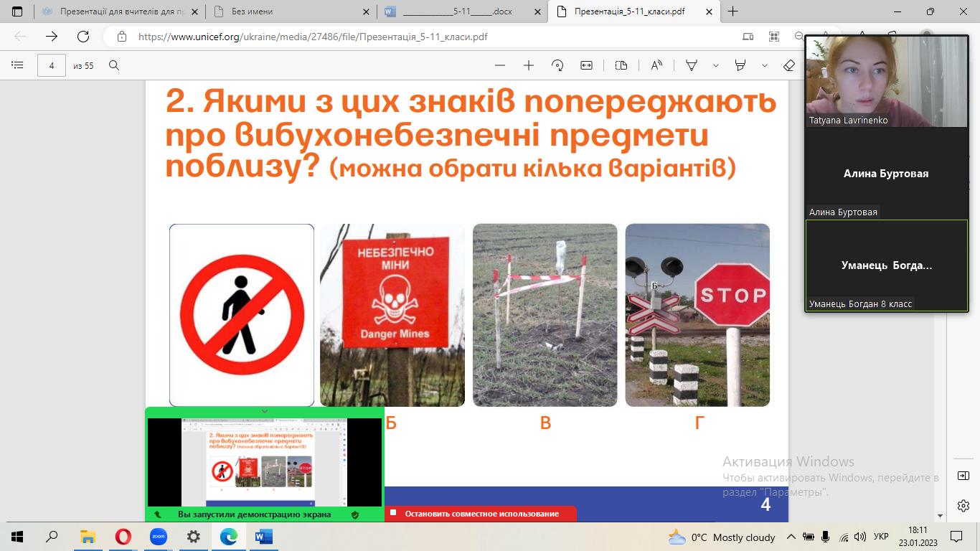This screenshot has height=551, width=980.
Task: Expand the Highlight tool options
Action: click(765, 65)
